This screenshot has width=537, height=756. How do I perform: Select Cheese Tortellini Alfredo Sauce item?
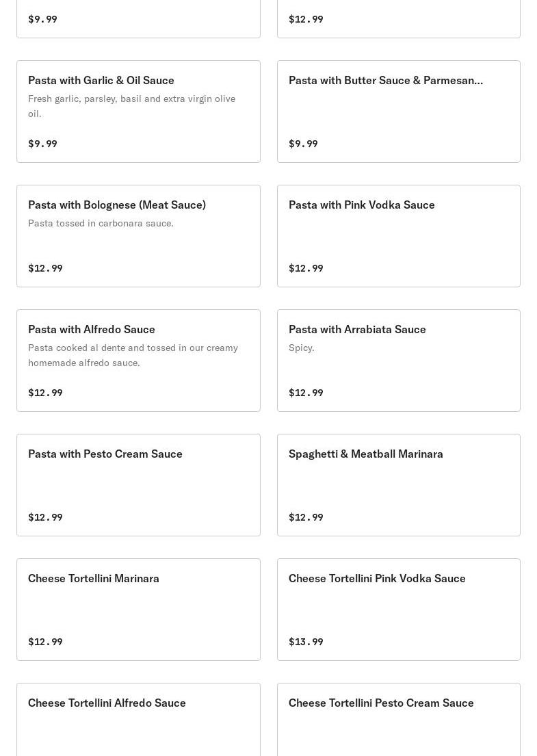click(x=138, y=719)
